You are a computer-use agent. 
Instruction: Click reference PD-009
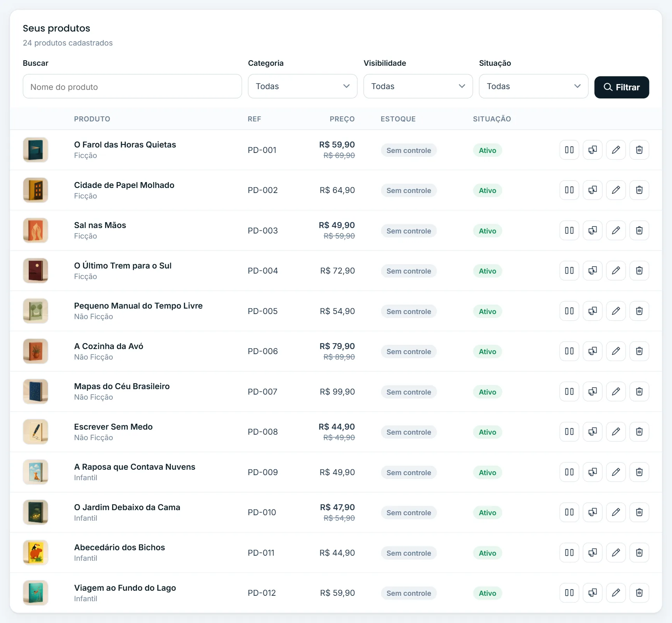pyautogui.click(x=263, y=472)
